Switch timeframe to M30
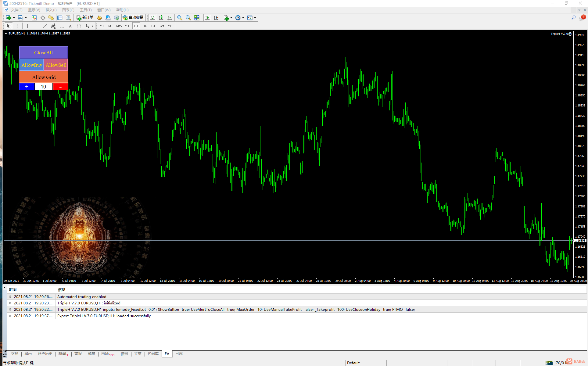 (127, 26)
